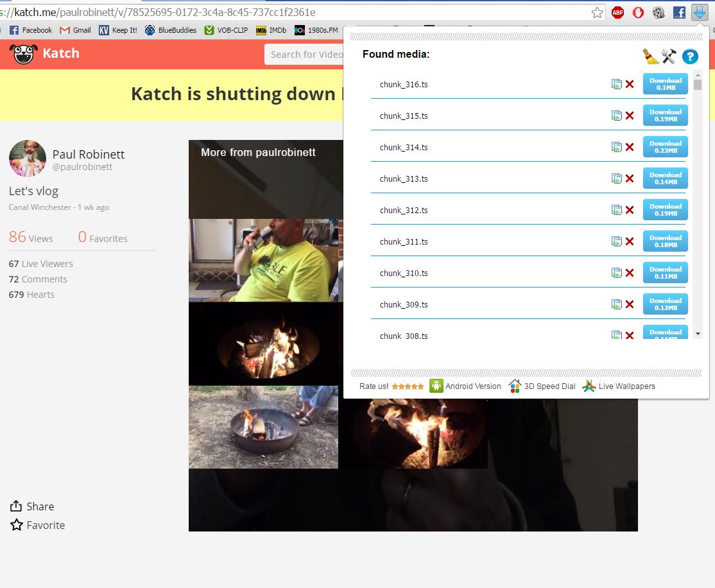Open VOB-CLIP bookmark
Image resolution: width=715 pixels, height=588 pixels.
click(226, 30)
